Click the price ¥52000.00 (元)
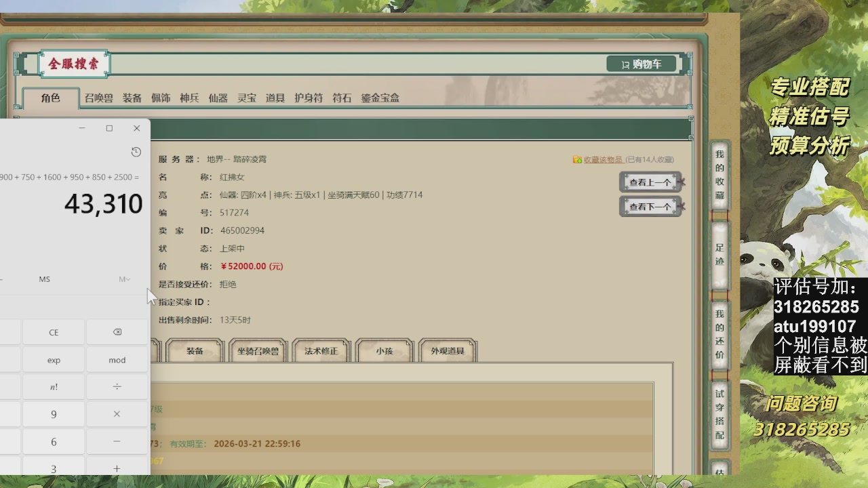The height and width of the screenshot is (488, 868). tap(252, 266)
